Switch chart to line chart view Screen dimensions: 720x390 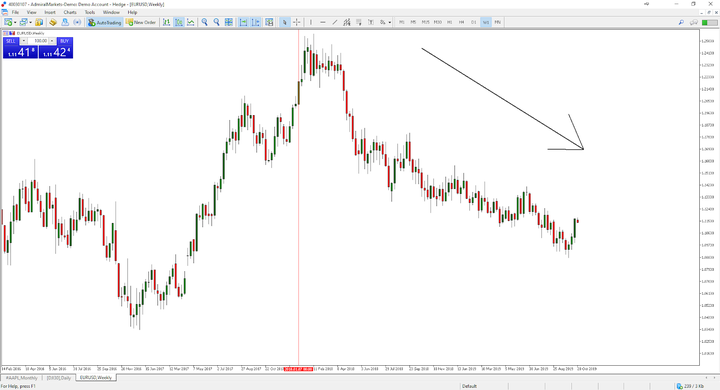coord(191,22)
